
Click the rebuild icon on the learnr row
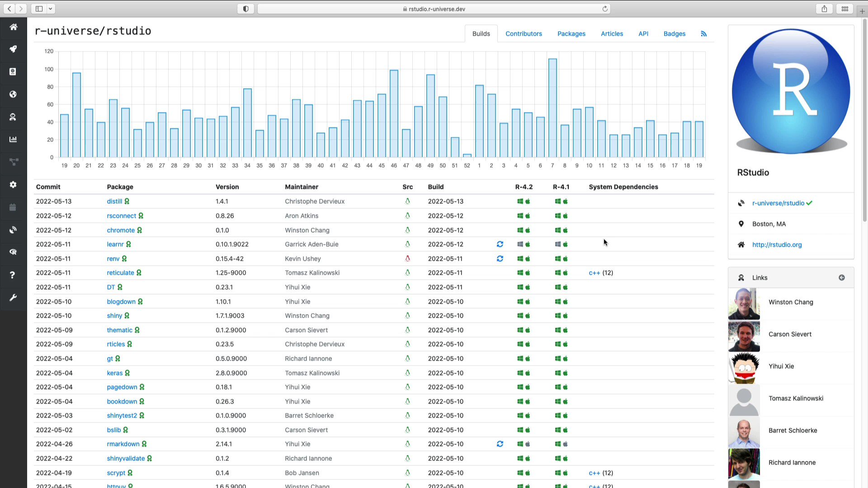500,244
